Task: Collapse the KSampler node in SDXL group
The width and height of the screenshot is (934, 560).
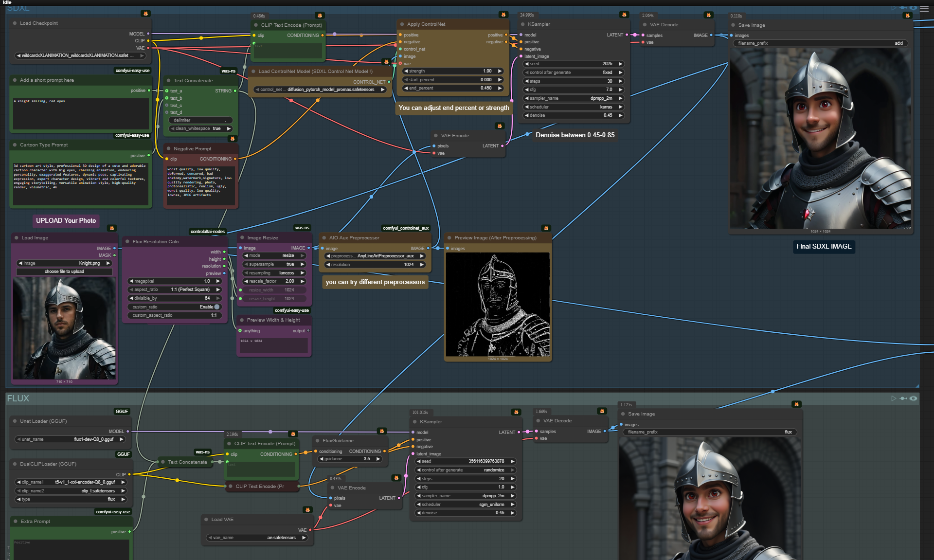Action: click(523, 24)
